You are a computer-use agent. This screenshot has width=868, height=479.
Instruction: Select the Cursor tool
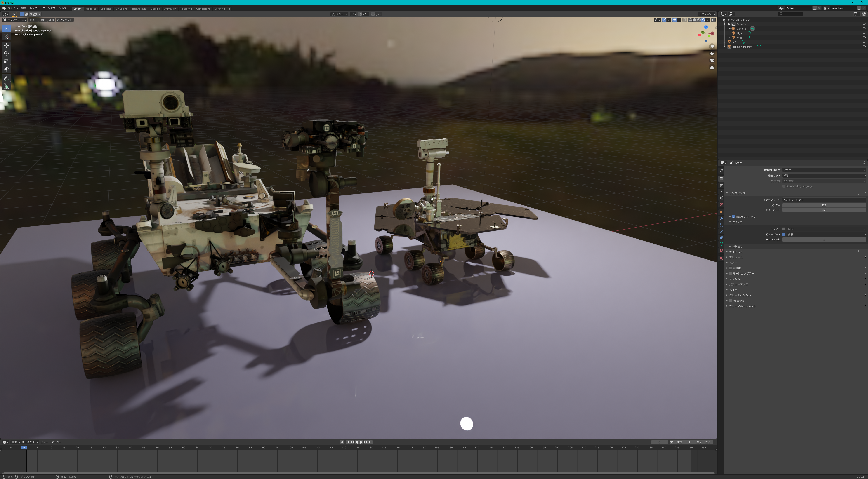6,36
